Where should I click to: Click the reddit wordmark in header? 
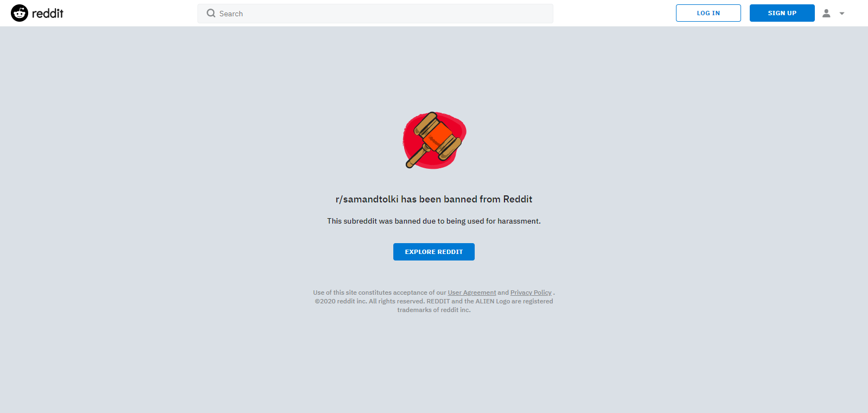48,14
